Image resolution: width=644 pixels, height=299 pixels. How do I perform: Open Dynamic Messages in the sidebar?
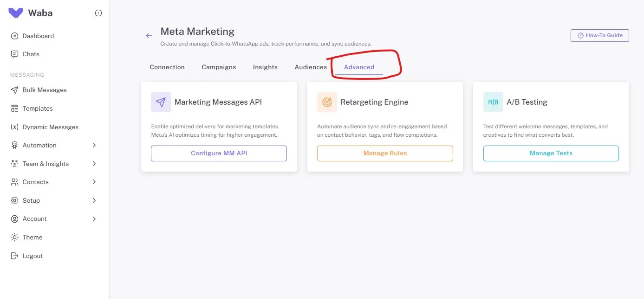[x=51, y=127]
